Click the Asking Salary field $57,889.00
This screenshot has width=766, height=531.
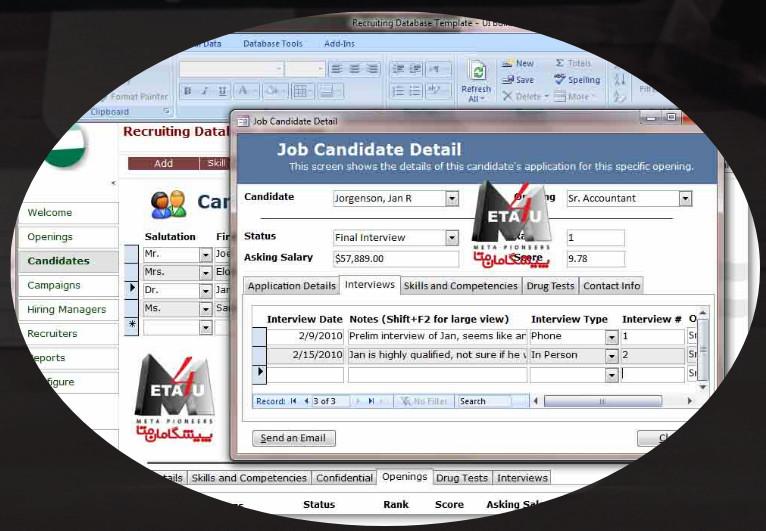click(x=396, y=259)
